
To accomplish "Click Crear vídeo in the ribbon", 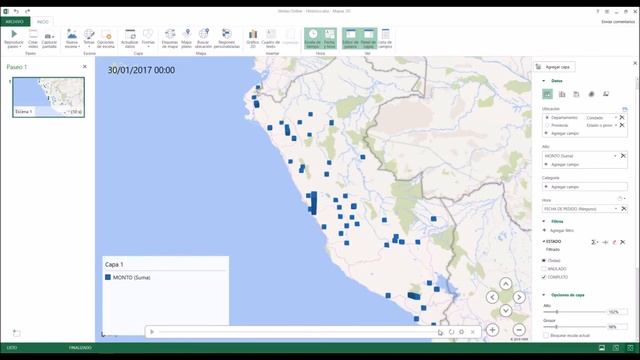I will pyautogui.click(x=33, y=39).
